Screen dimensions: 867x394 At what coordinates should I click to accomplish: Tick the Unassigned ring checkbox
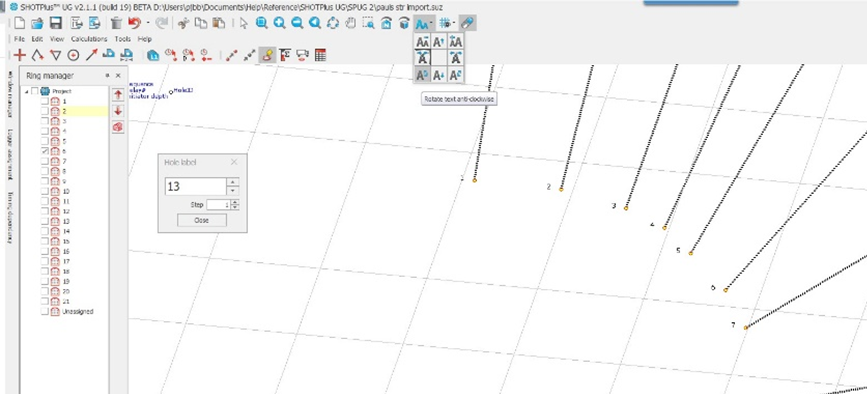(x=45, y=312)
